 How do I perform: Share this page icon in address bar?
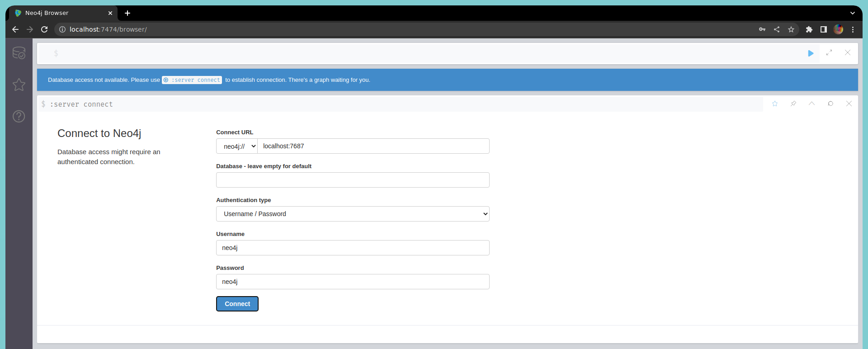[777, 29]
